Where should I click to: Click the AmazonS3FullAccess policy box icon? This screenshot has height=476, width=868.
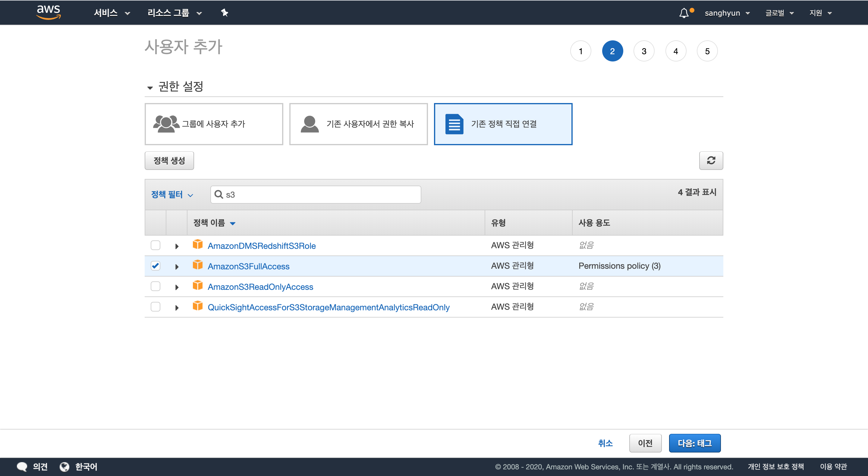click(x=197, y=265)
